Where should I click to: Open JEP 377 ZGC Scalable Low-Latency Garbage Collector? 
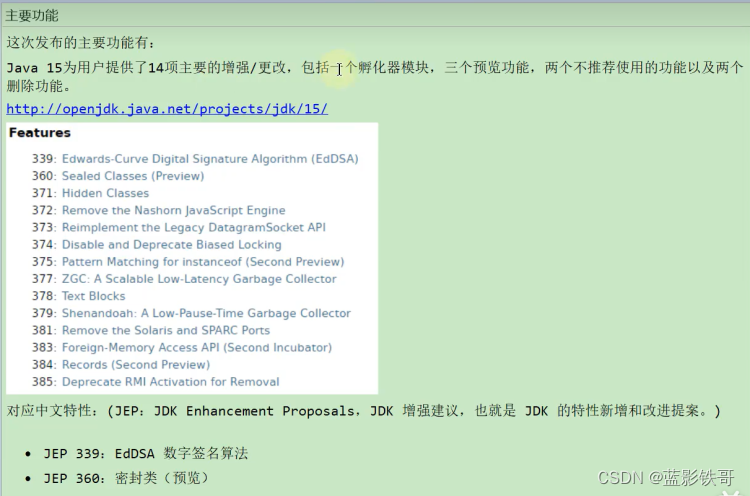199,279
